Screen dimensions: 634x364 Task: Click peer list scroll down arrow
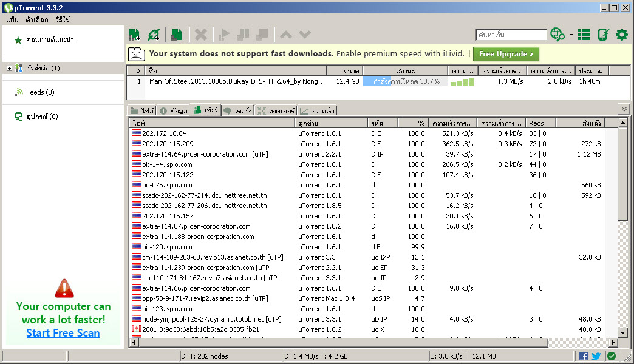click(x=623, y=333)
